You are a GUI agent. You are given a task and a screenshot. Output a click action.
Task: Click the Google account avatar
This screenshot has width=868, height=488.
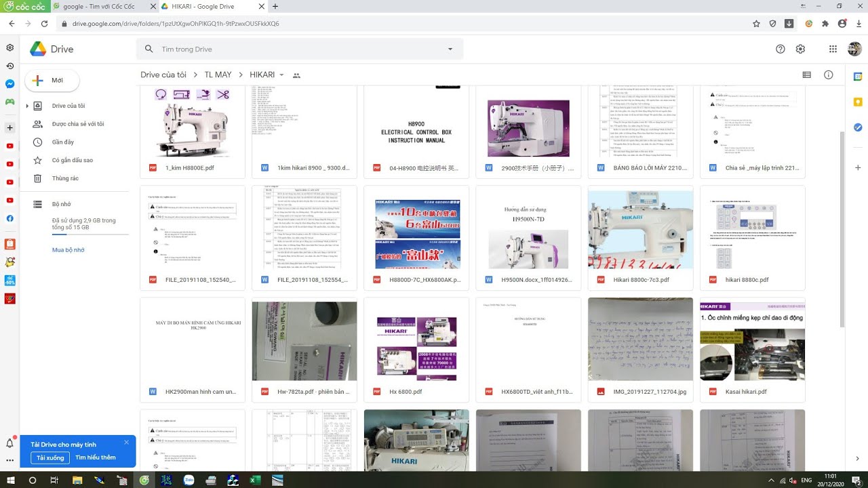pos(854,49)
